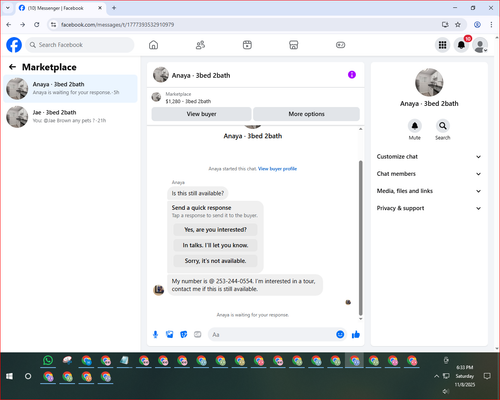Open the Chrome profile icon
The image size is (500, 400).
point(477,25)
